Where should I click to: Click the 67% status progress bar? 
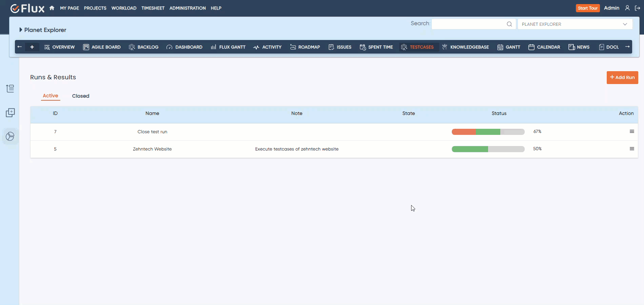pyautogui.click(x=488, y=132)
